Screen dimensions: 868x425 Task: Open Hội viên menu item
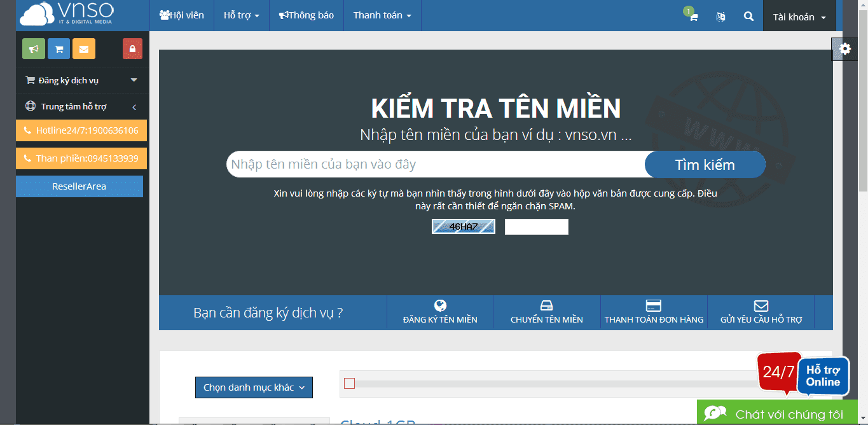click(182, 15)
